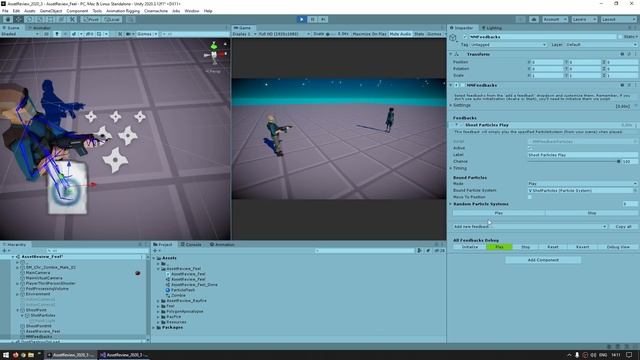Toggle the Pivot handle position button

[91, 19]
